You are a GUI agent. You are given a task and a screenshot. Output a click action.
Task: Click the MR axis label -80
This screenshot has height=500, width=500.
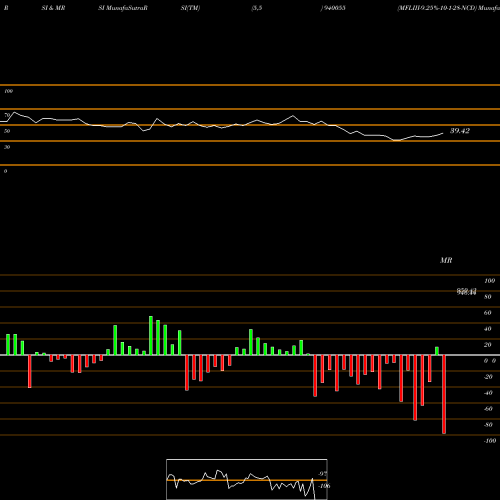pos(488,425)
